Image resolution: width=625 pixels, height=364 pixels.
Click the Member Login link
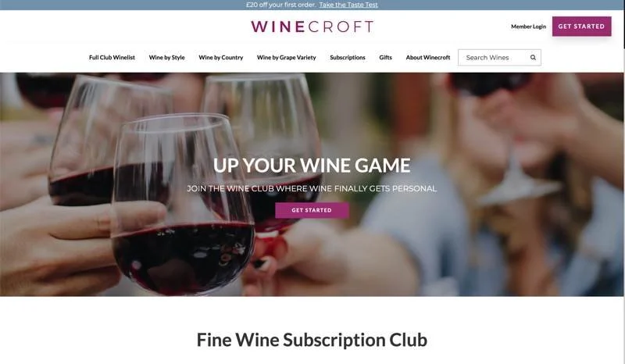(x=529, y=27)
